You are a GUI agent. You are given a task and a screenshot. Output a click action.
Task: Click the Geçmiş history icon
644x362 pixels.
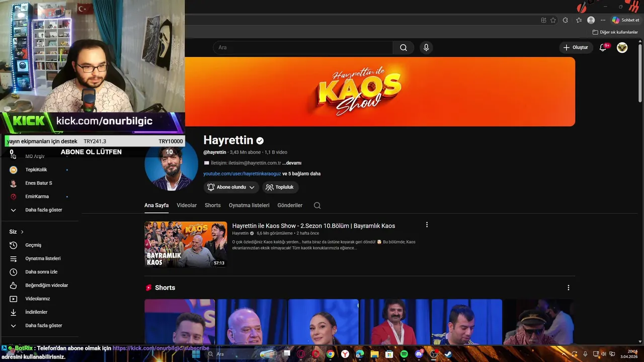pos(14,245)
